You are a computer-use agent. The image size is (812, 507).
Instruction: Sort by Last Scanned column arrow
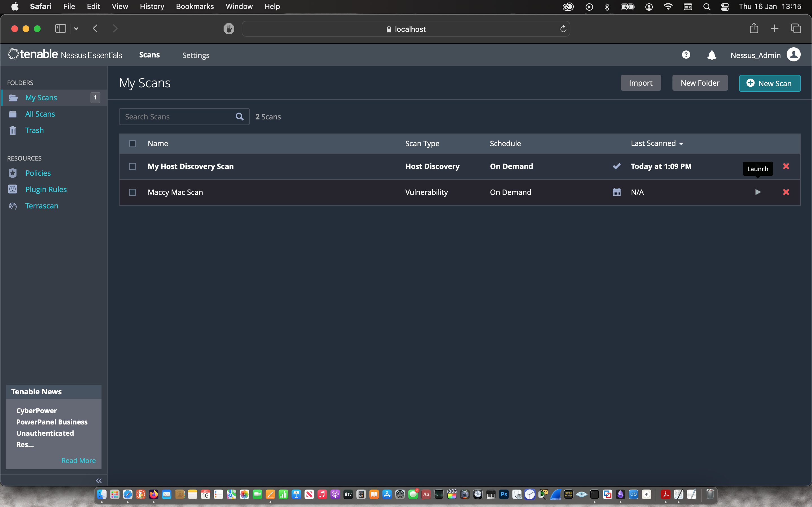pyautogui.click(x=681, y=144)
